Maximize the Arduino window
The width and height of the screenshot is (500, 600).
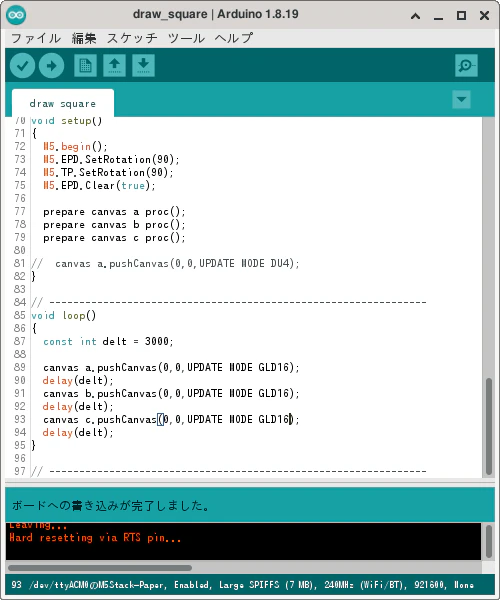point(461,16)
